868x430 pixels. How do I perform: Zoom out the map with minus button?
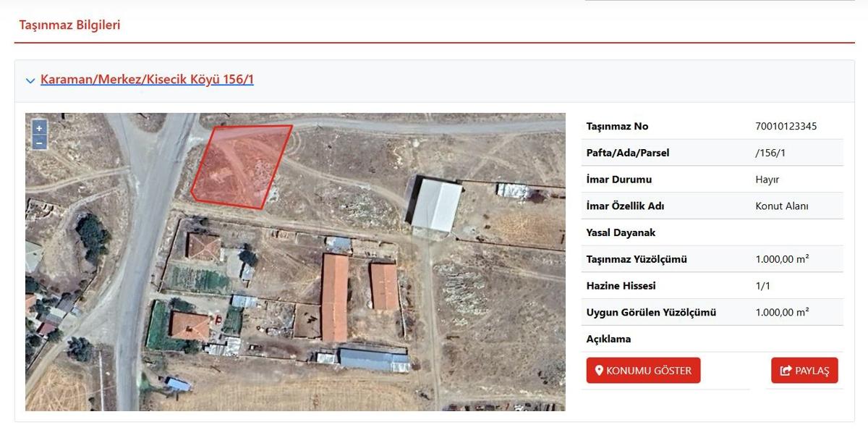click(x=40, y=143)
